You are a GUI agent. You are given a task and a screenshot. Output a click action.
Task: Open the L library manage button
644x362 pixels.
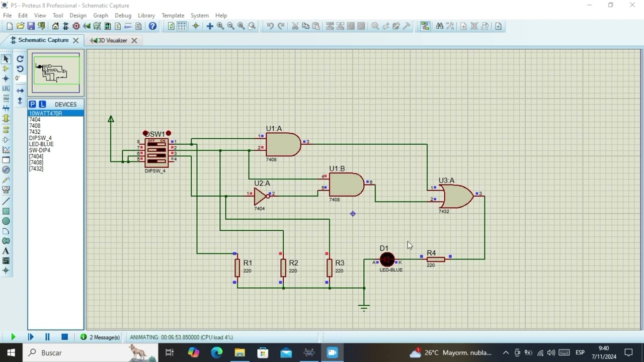(42, 104)
